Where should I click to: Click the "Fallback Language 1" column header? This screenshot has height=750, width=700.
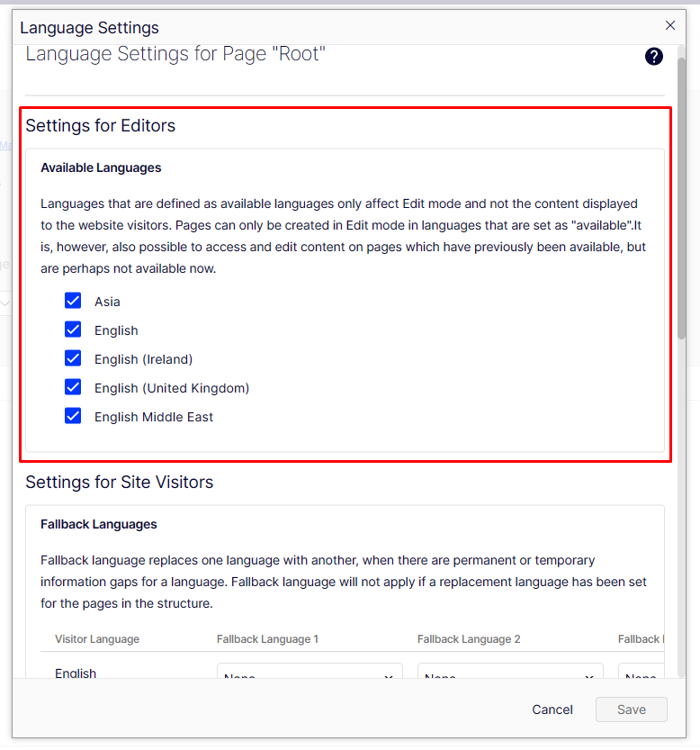(267, 639)
